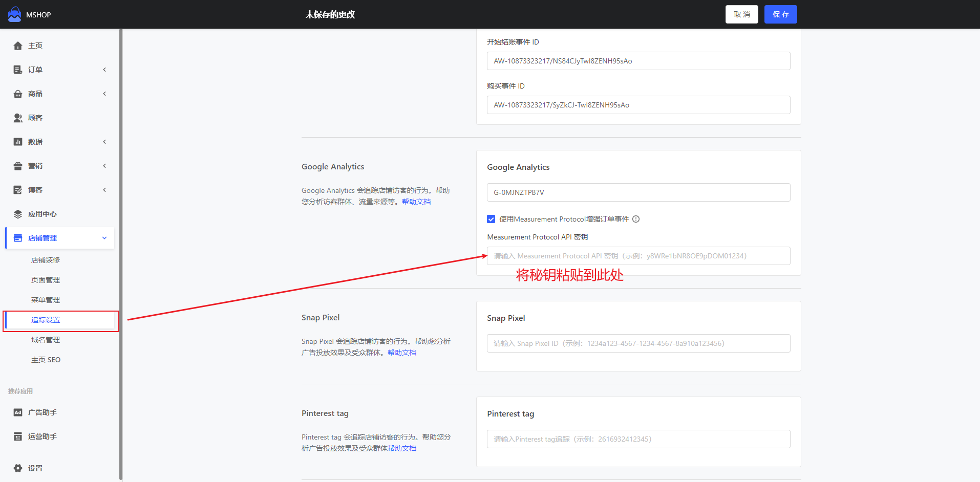
Task: Click the 顾客 customers icon
Action: (x=18, y=118)
